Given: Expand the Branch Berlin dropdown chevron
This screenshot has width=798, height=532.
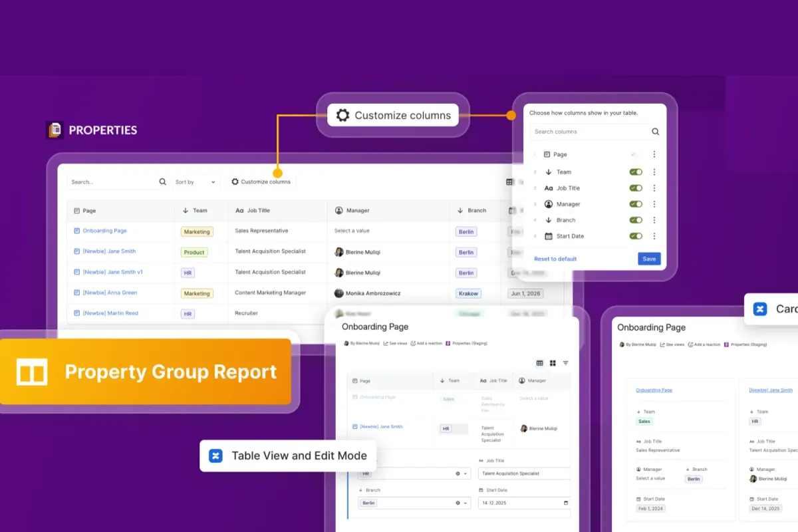Looking at the screenshot, I should coord(465,503).
